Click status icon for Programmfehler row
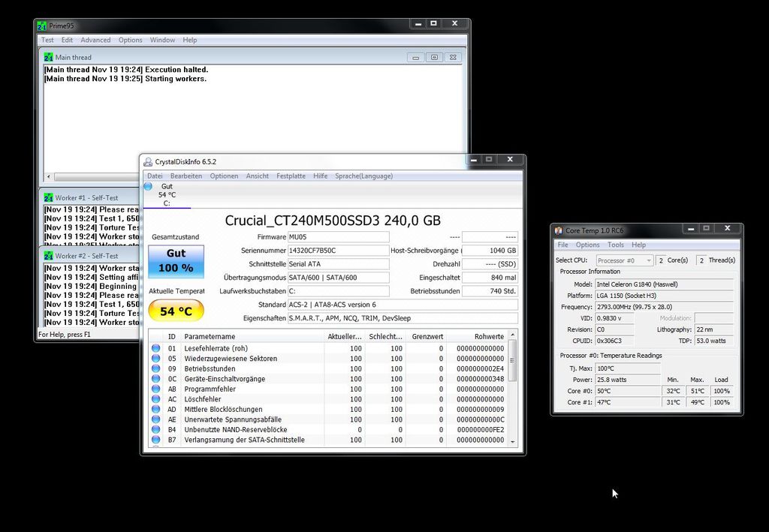The image size is (769, 532). click(x=156, y=389)
